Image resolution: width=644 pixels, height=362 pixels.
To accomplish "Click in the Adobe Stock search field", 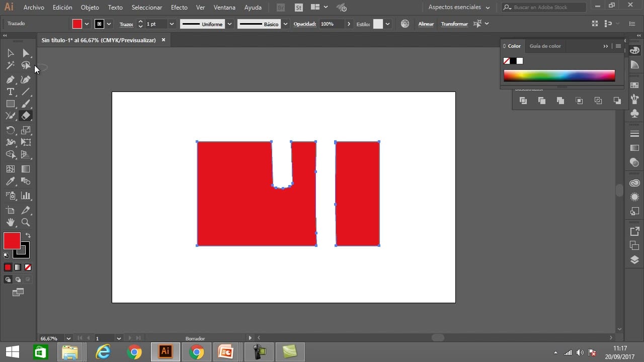I will click(x=544, y=8).
